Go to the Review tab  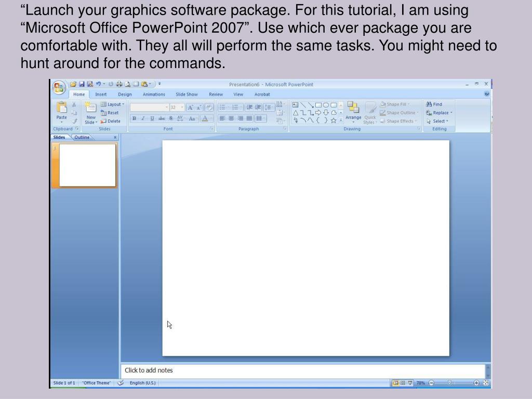coord(216,95)
